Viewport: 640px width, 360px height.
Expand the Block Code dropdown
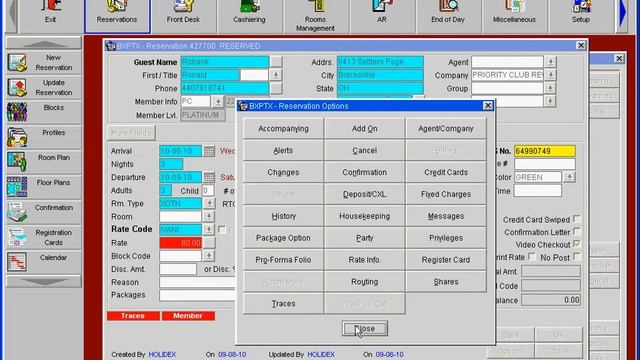[209, 256]
